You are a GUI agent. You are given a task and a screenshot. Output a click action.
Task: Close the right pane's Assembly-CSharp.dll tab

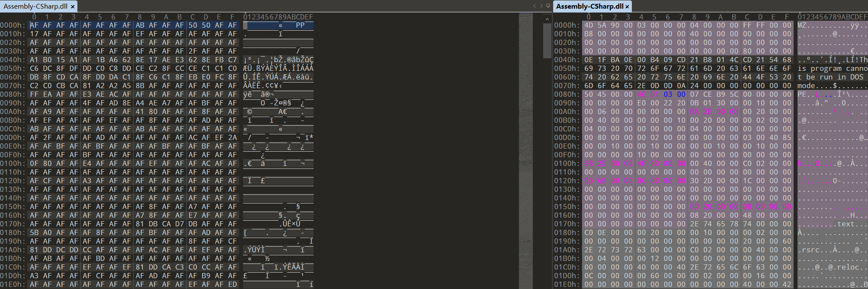coord(627,6)
